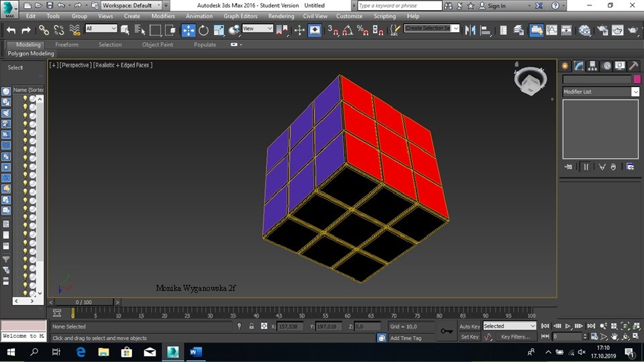Toggle the 3D Snaps button
Image resolution: width=644 pixels, height=362 pixels.
[x=333, y=30]
